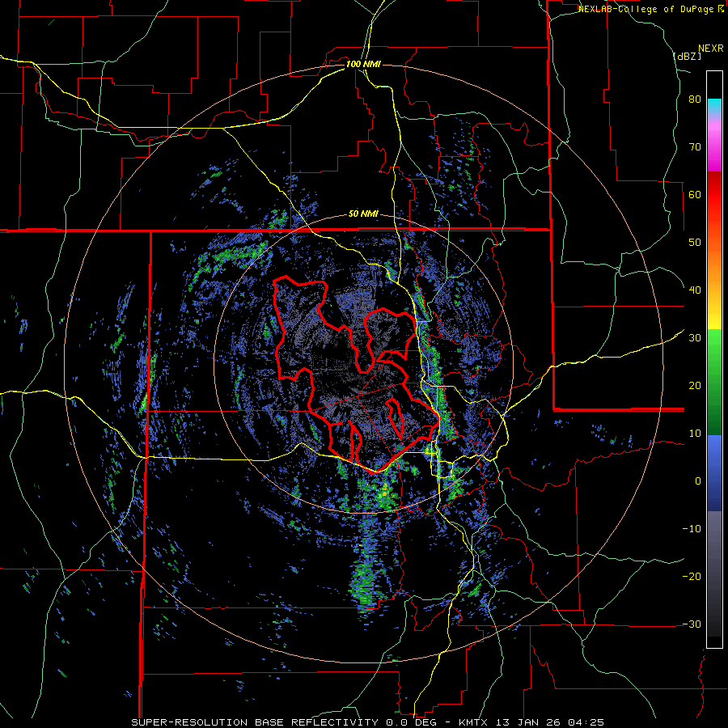Click the 30 value on the dBZ scale
The image size is (728, 728).
tap(695, 337)
